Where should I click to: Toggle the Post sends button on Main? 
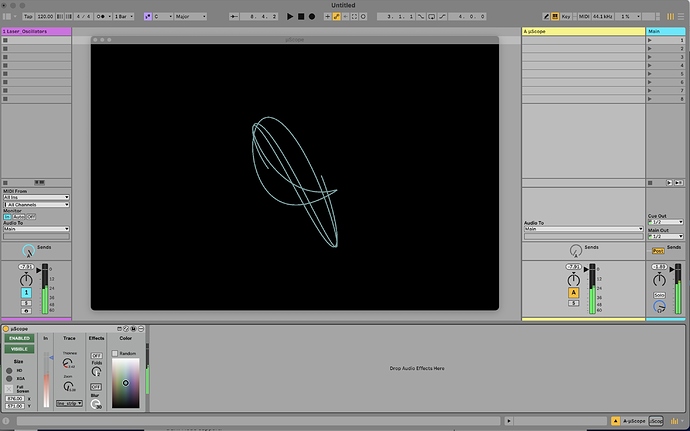[658, 250]
